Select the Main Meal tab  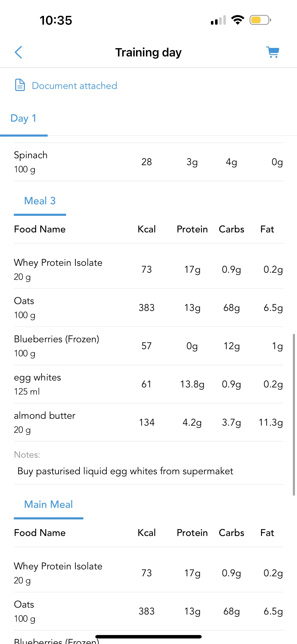[49, 504]
